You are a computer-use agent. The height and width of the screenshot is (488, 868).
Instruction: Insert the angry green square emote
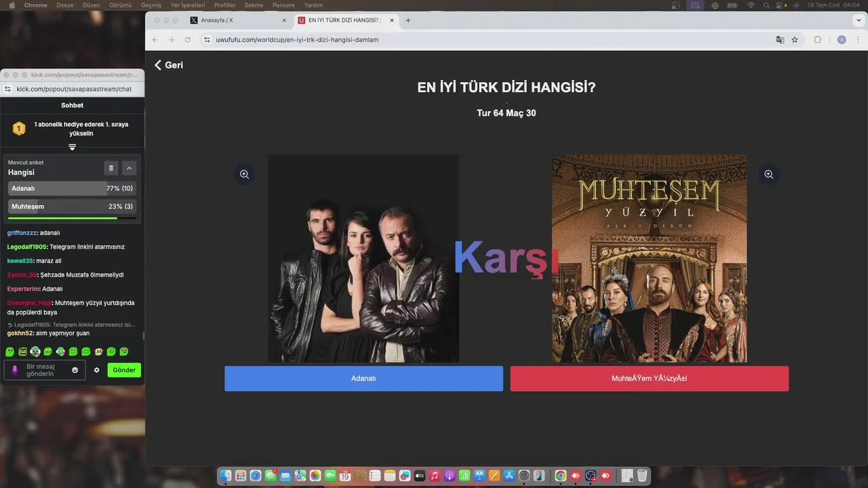22,352
